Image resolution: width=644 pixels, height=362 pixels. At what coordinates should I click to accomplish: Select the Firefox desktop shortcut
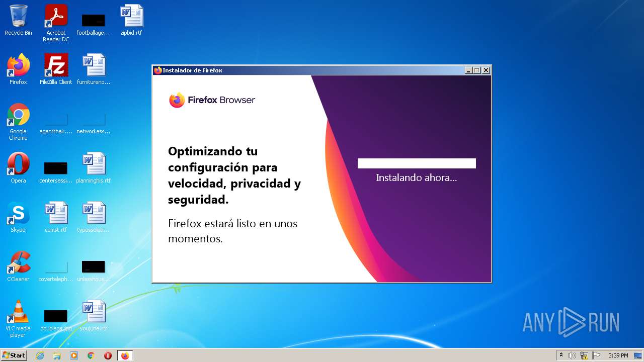(18, 69)
